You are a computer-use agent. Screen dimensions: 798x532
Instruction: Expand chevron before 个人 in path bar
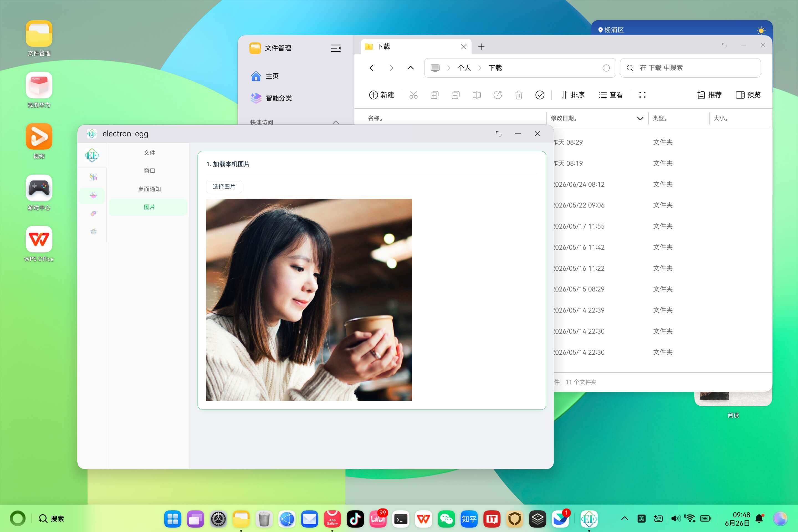pyautogui.click(x=449, y=68)
